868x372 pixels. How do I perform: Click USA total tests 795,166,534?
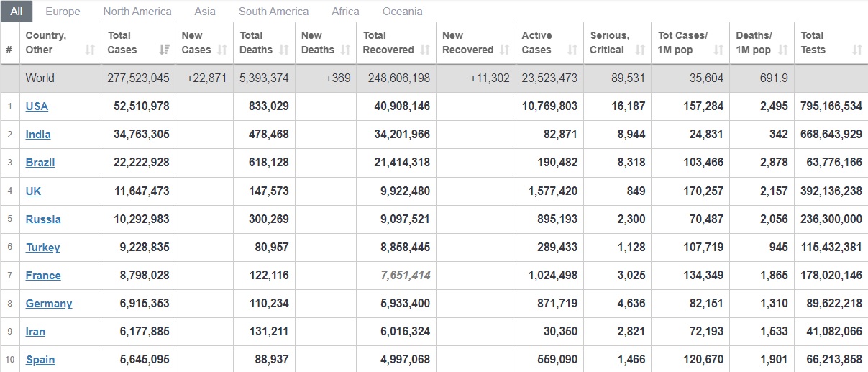point(831,106)
